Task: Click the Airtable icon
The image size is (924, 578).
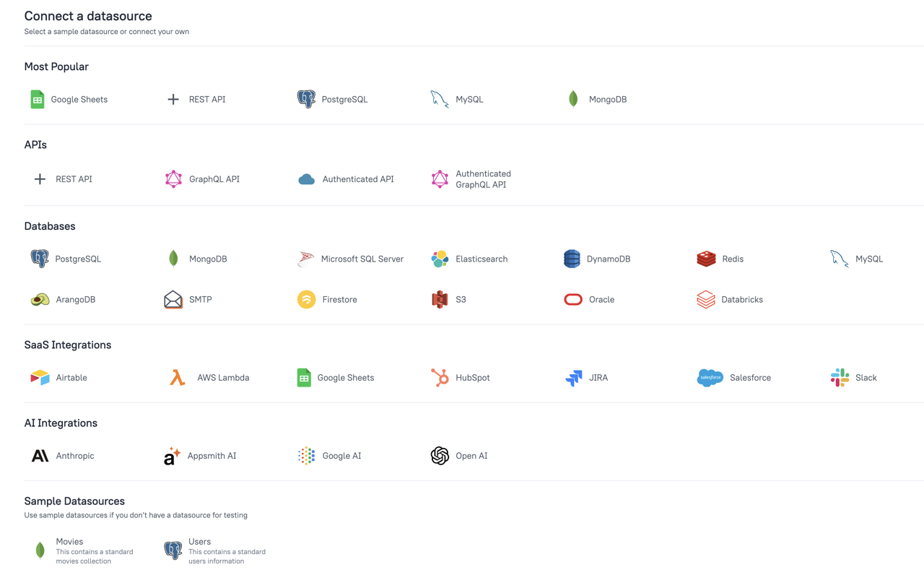Action: (40, 378)
